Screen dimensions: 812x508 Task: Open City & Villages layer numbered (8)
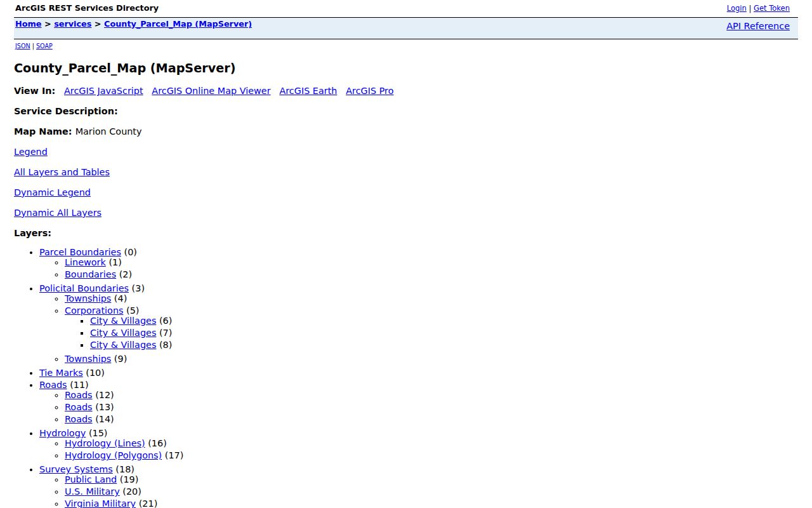(x=123, y=345)
